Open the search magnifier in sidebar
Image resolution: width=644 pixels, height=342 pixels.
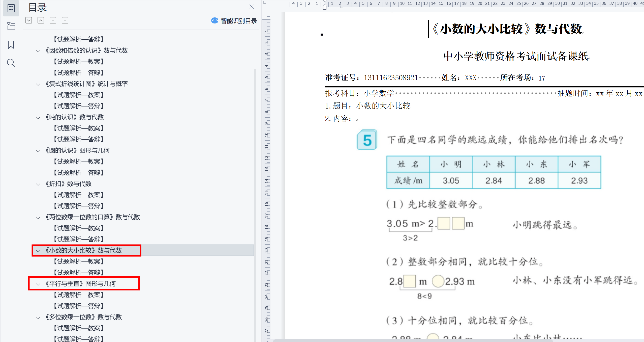[x=11, y=63]
